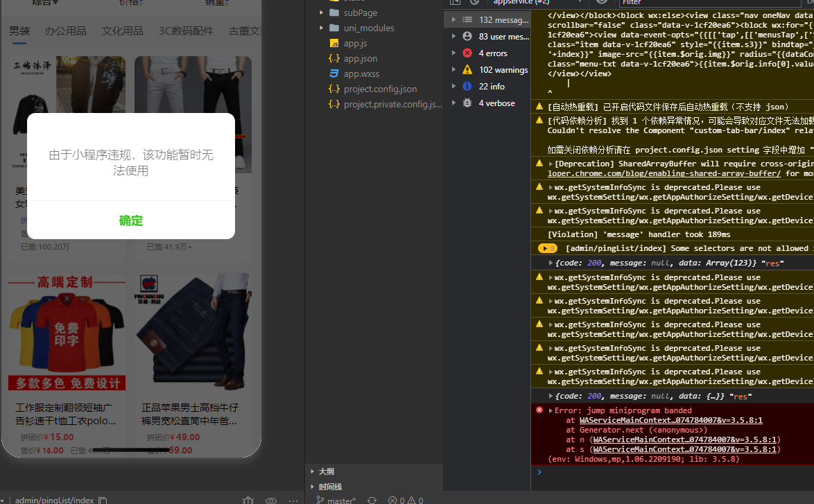Open the app.js file
This screenshot has width=814, height=504.
(x=355, y=43)
